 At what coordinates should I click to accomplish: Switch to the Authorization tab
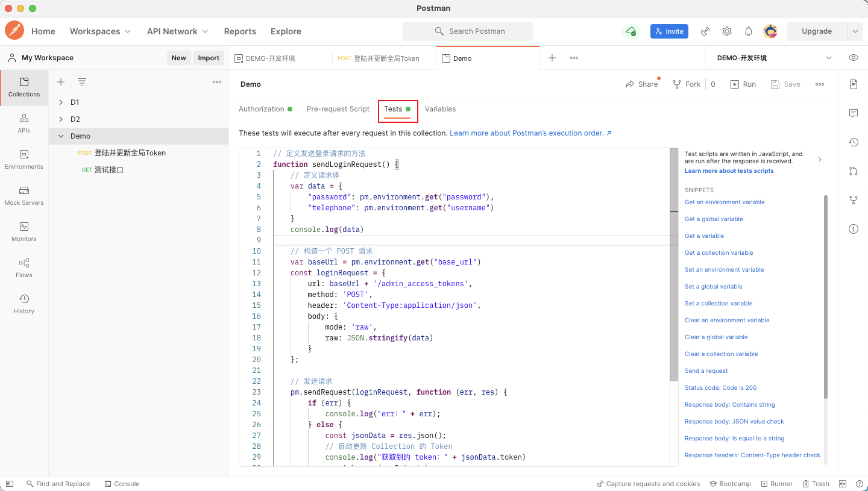tap(266, 109)
